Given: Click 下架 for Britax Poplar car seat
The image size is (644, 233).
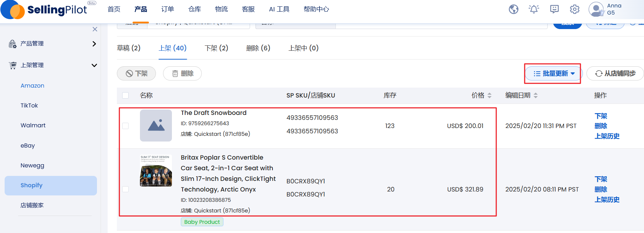Looking at the screenshot, I should tap(601, 179).
